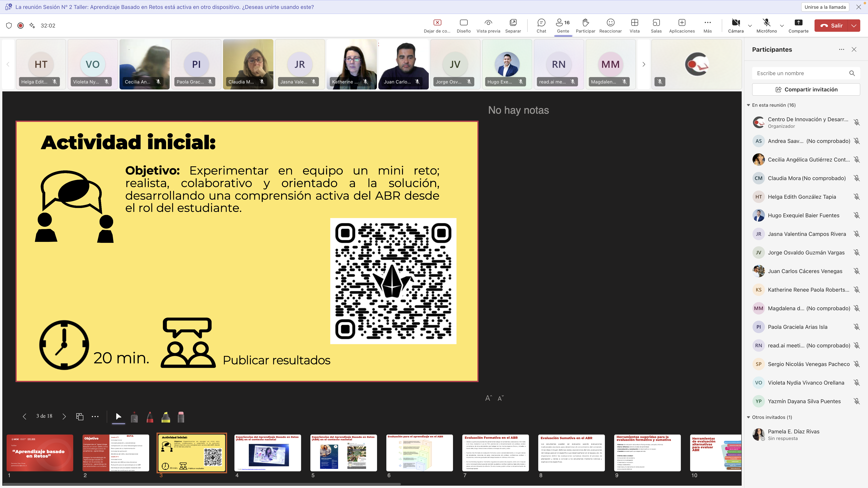Select Juan Carlos Cáceres Venegas participant row
The width and height of the screenshot is (868, 488).
tap(806, 271)
